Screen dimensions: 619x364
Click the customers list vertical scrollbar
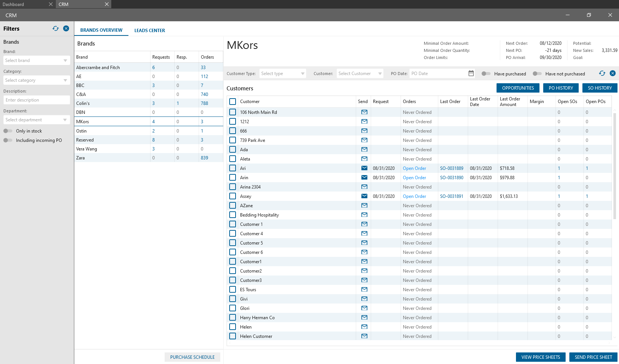pyautogui.click(x=615, y=166)
